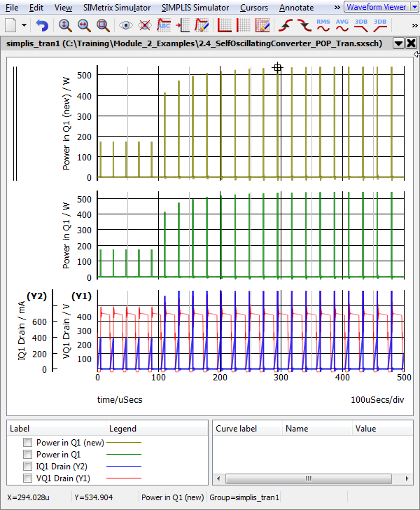
Task: Open the SIMPLIS Simulator menu
Action: click(195, 8)
